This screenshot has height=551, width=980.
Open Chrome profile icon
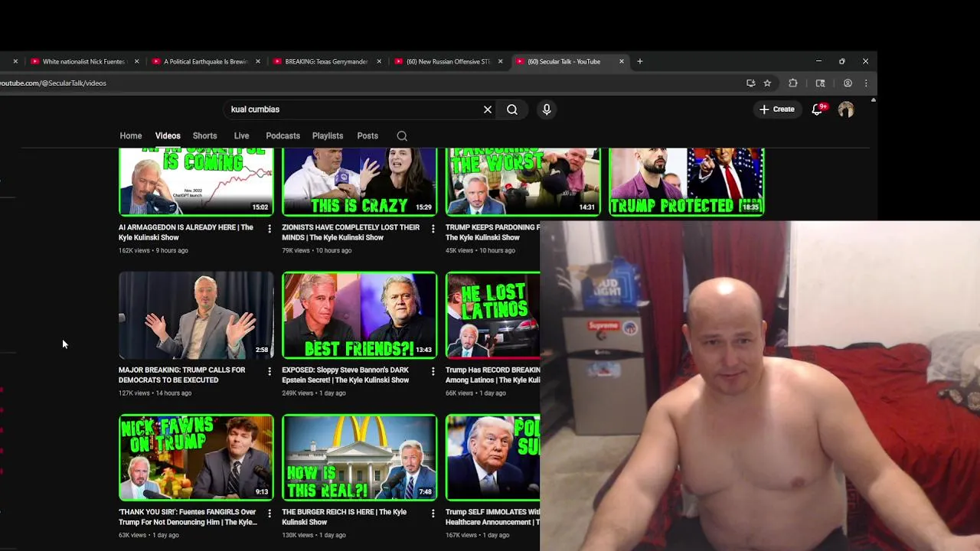pos(848,83)
